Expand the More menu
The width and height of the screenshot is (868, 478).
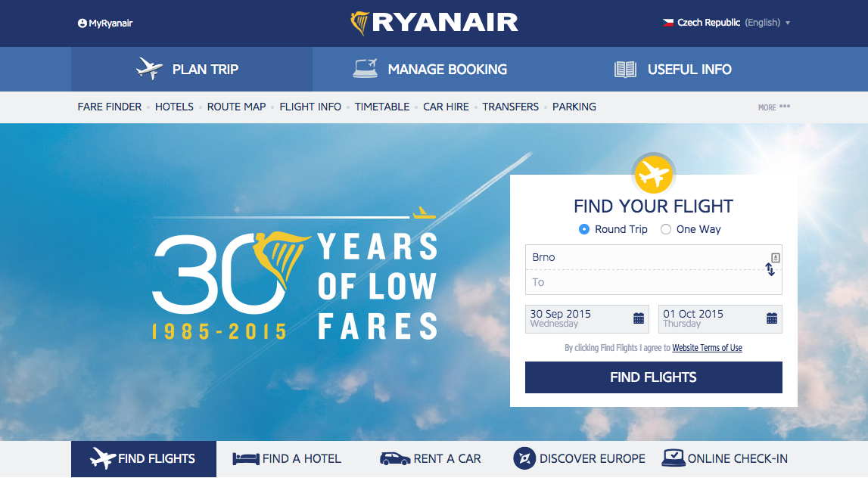point(774,107)
